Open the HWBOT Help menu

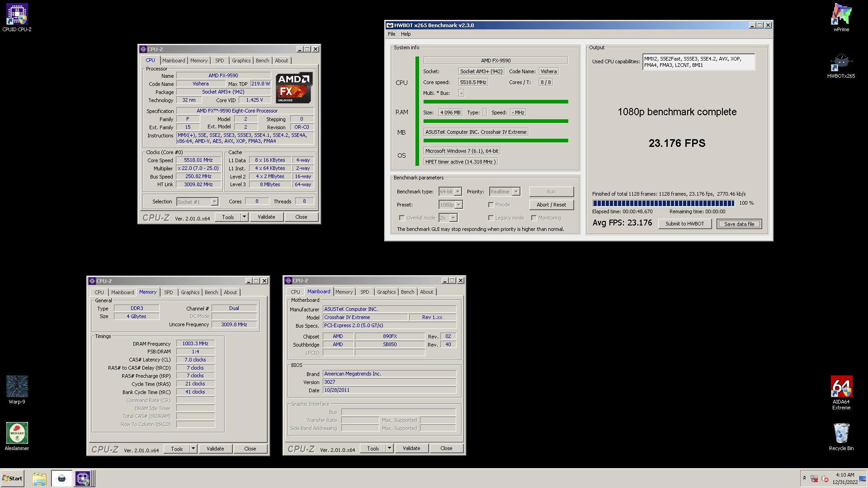[x=406, y=34]
